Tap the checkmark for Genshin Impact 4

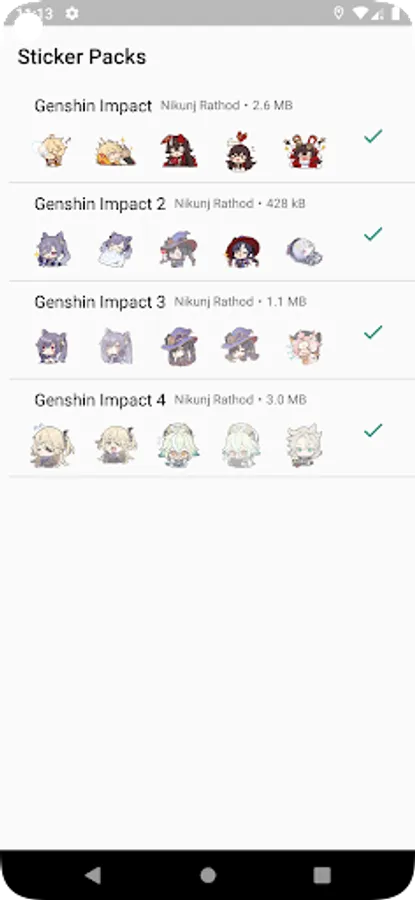[373, 430]
